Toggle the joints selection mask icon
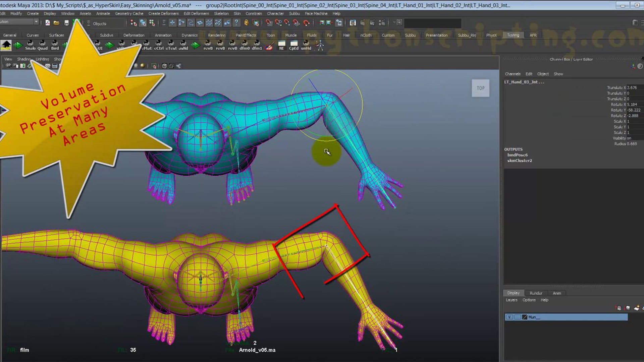 (x=181, y=23)
